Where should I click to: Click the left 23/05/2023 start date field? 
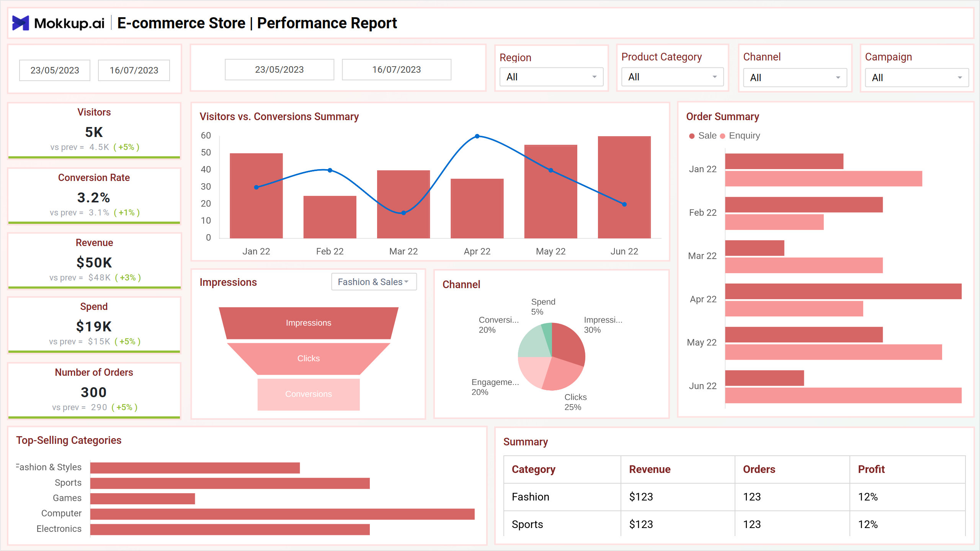[55, 70]
